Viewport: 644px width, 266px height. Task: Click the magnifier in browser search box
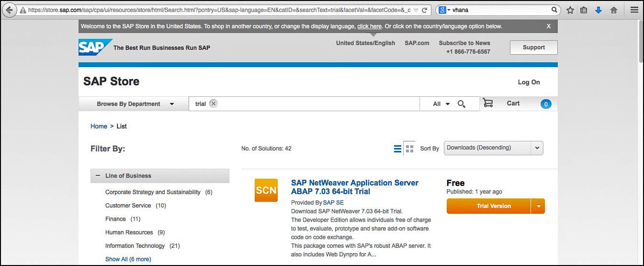click(x=554, y=10)
